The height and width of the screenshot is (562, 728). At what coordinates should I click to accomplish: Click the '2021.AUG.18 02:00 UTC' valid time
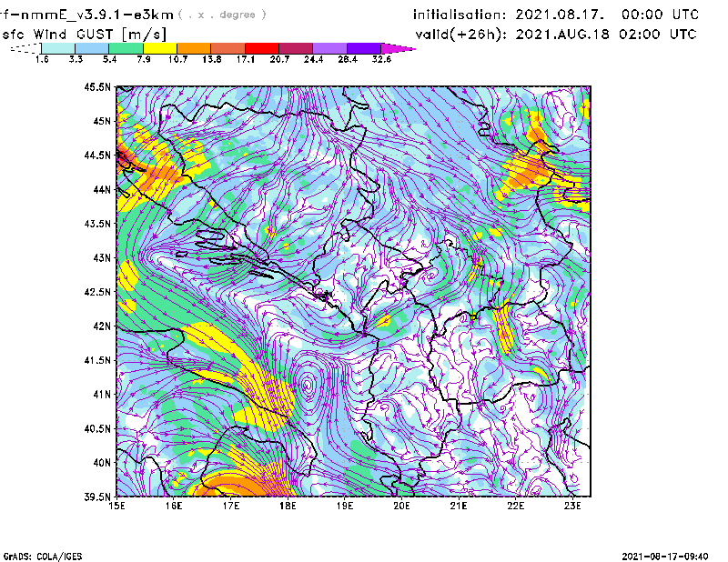pos(606,35)
